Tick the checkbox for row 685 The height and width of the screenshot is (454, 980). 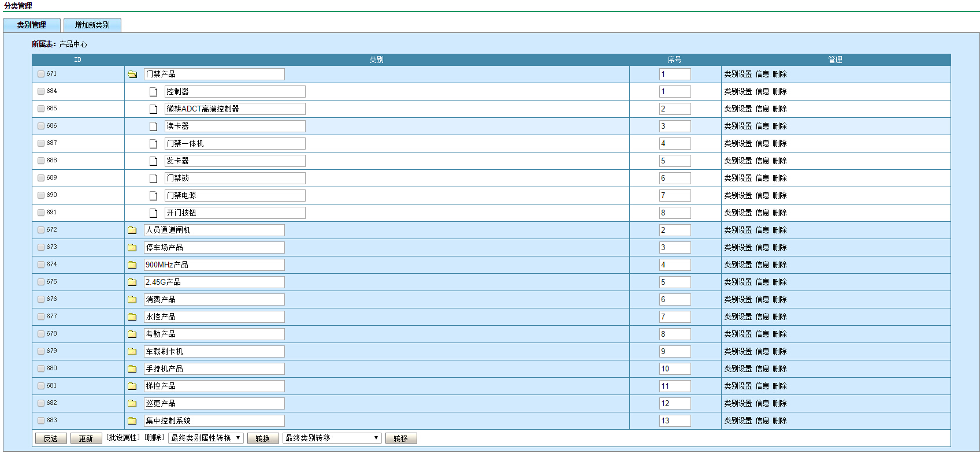(x=41, y=109)
